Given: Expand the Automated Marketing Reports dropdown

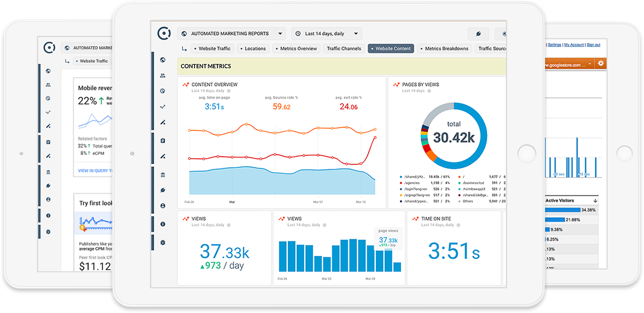Looking at the screenshot, I should 232,34.
